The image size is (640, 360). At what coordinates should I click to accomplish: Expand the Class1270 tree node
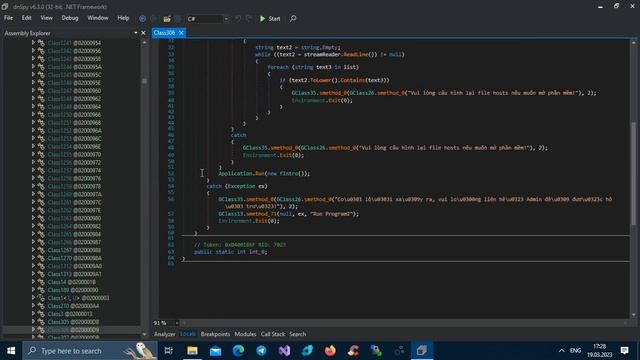[33, 258]
